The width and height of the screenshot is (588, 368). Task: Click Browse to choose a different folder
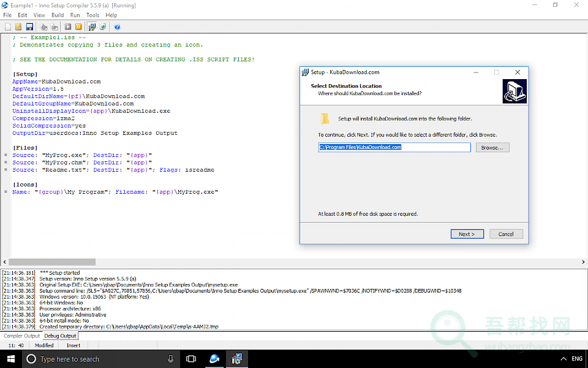coord(492,148)
